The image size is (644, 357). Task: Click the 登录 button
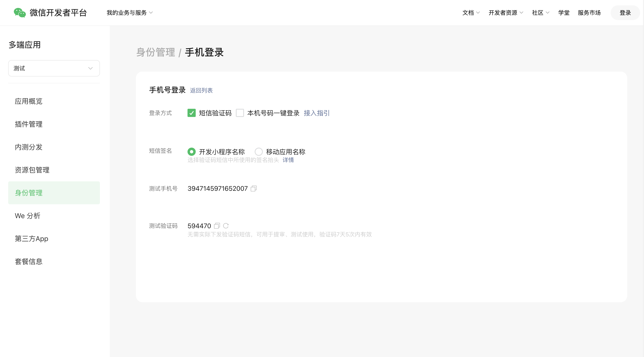(625, 13)
